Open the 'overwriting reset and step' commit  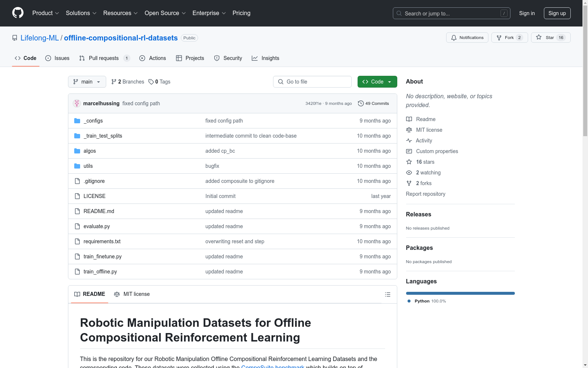pos(235,241)
